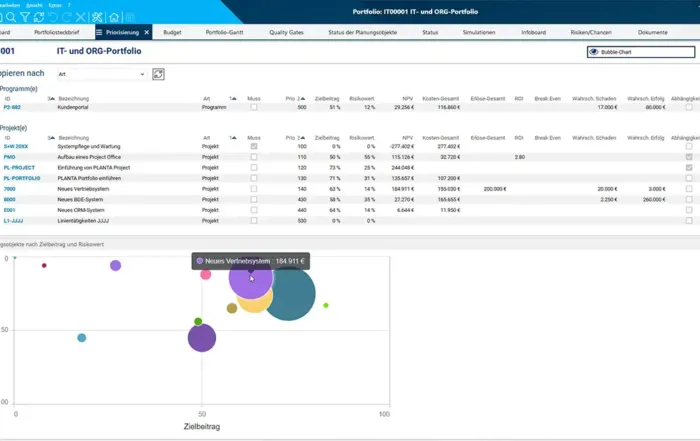Open project link S+W 20XX
Image resolution: width=700 pixels, height=441 pixels.
pyautogui.click(x=16, y=146)
